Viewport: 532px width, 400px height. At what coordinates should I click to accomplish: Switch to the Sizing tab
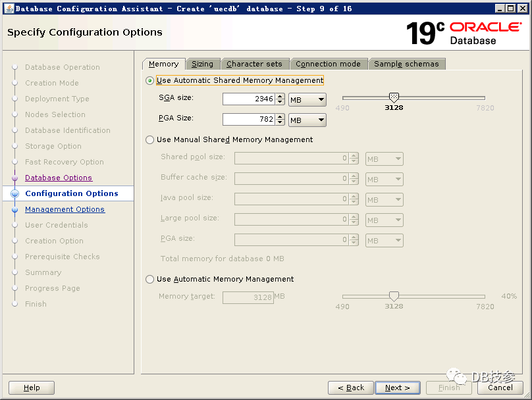pos(202,64)
